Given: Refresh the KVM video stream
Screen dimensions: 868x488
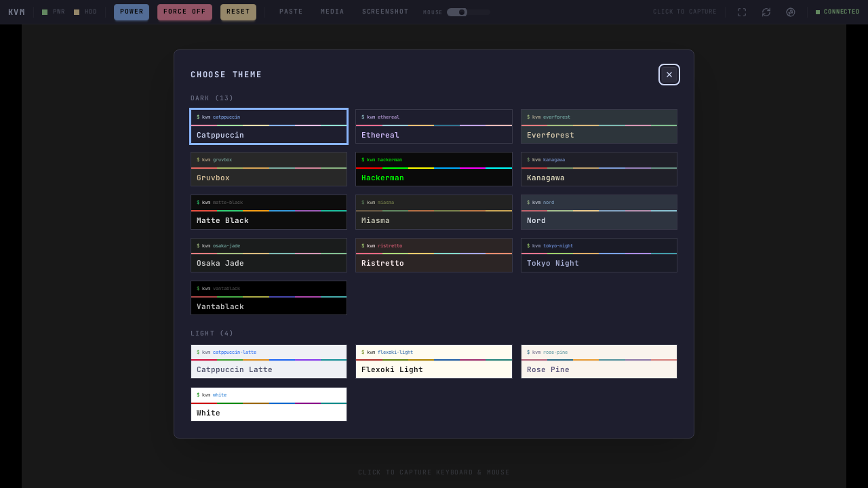Looking at the screenshot, I should 766,12.
